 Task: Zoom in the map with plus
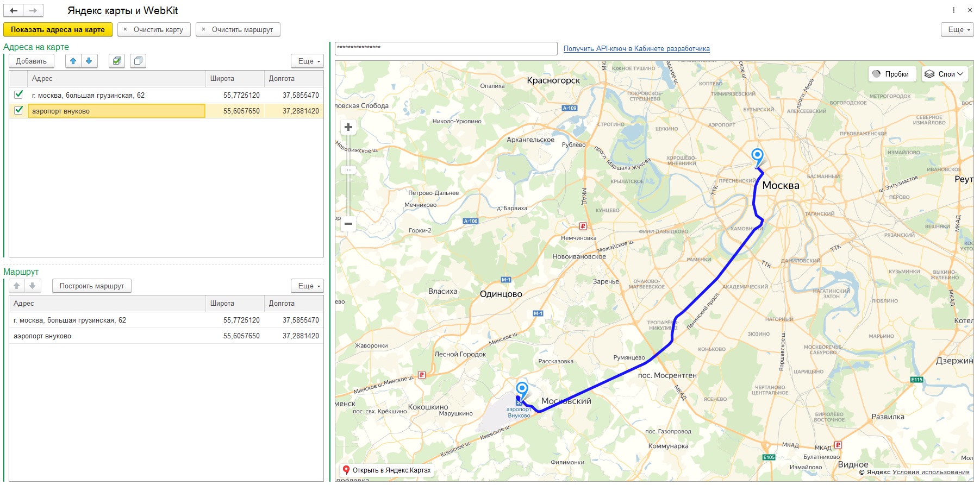click(x=348, y=127)
